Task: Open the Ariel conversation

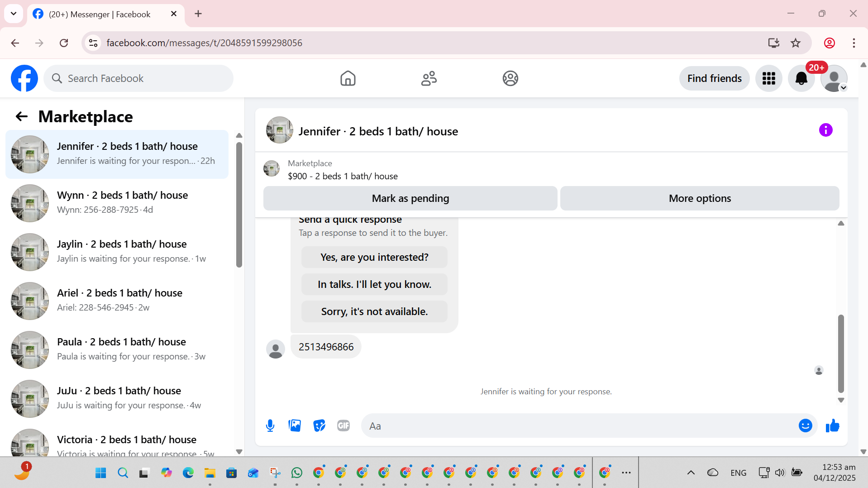Action: (x=117, y=301)
